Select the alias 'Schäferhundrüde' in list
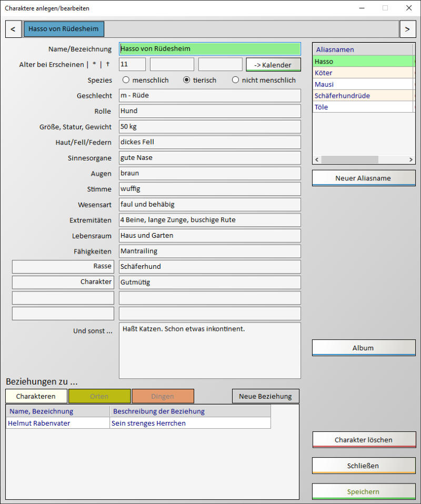The width and height of the screenshot is (421, 504). (342, 96)
